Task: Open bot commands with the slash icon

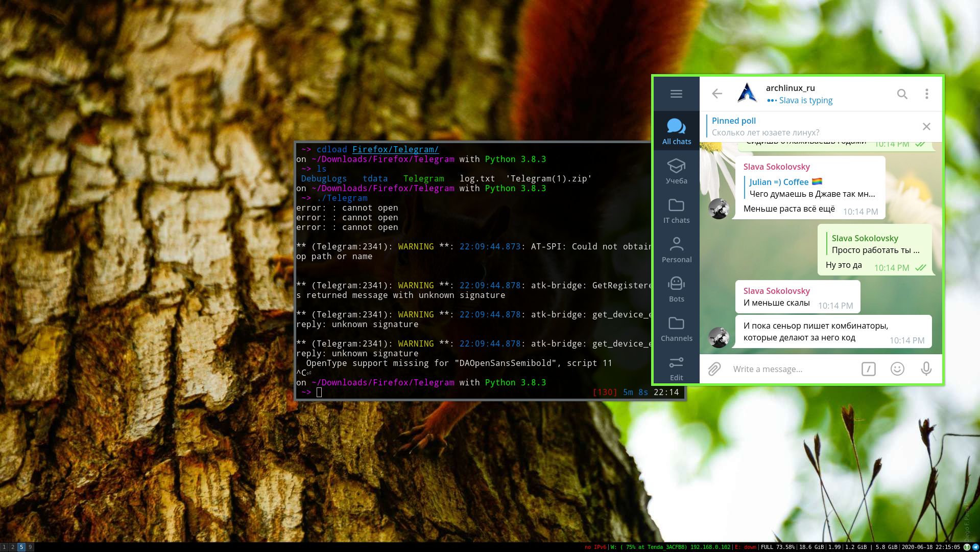Action: point(868,369)
